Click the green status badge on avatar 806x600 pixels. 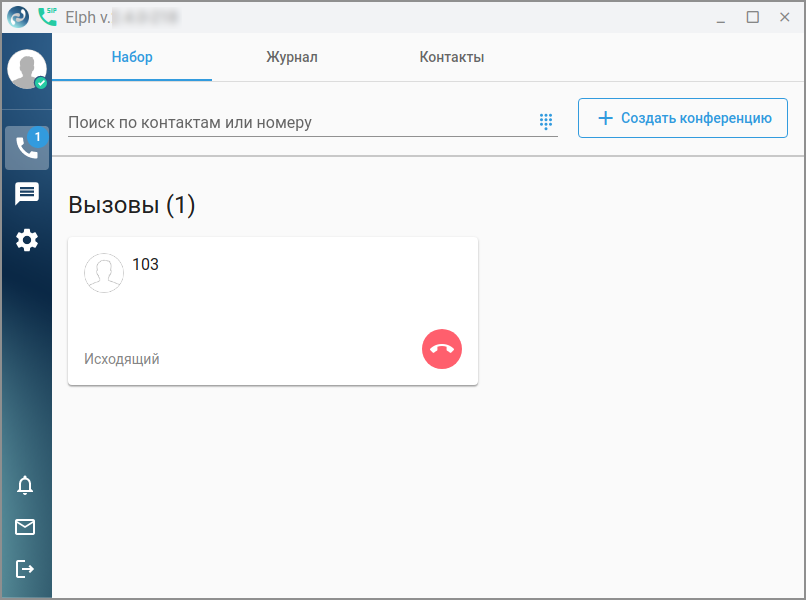pyautogui.click(x=41, y=83)
